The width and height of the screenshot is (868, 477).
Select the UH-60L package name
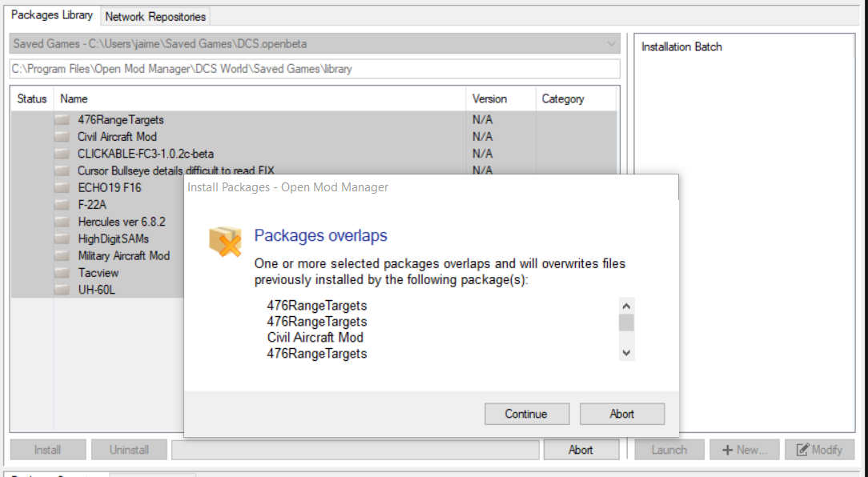pos(97,290)
